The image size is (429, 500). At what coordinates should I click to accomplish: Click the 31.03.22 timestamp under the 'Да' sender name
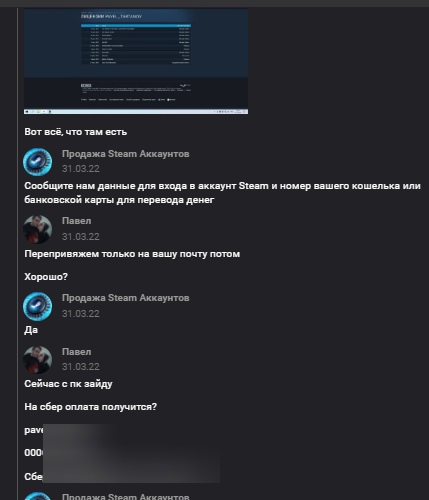tap(81, 314)
